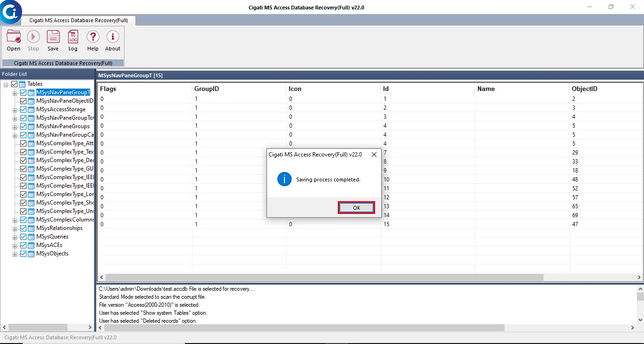The image size is (644, 344).
Task: Select the MSysACEs tree item label
Action: [x=49, y=245]
